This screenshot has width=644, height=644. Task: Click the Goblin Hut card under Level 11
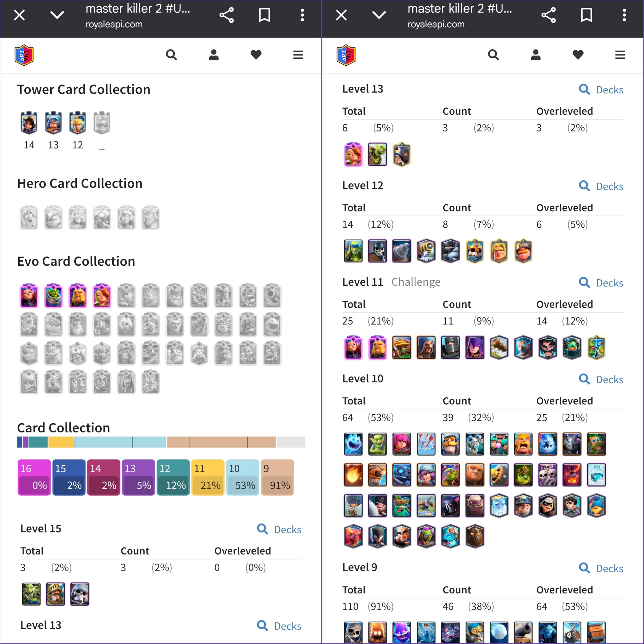402,347
